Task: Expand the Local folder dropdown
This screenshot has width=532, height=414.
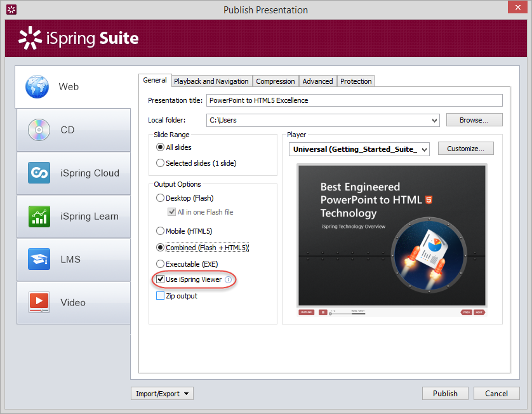Action: point(434,120)
